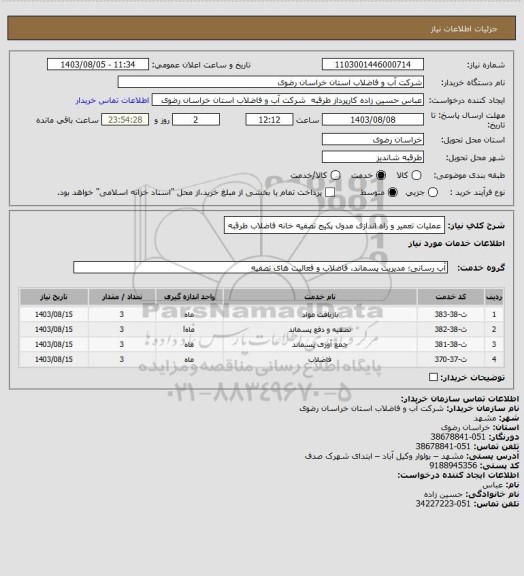
Task: Click the ایجاد کننده درخواست field
Action: (288, 100)
